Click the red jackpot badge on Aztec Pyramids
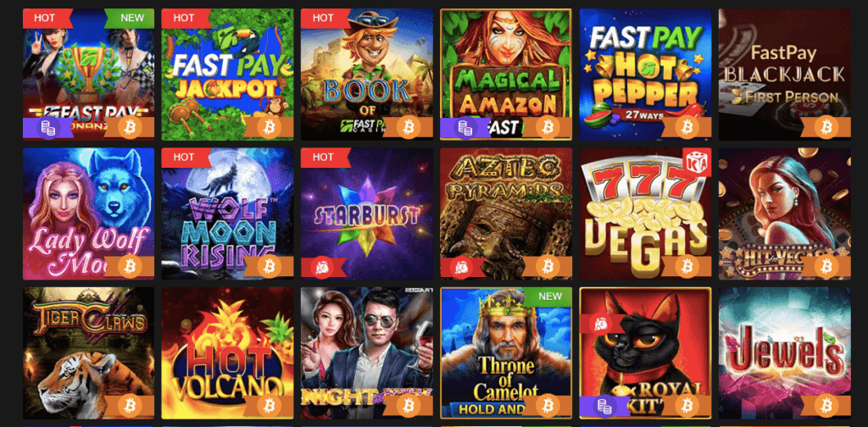This screenshot has height=427, width=868. click(x=462, y=267)
